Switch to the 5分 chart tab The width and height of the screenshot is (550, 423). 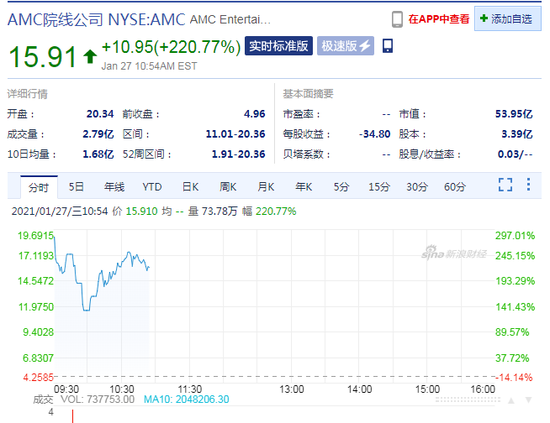pos(341,187)
